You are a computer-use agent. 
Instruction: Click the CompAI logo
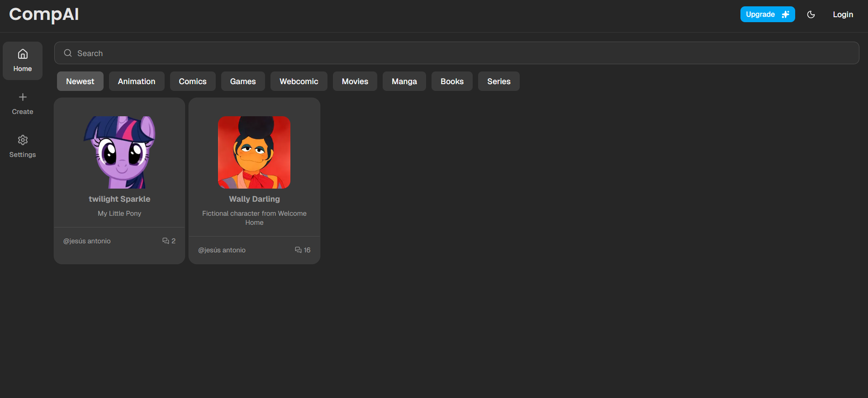point(44,14)
